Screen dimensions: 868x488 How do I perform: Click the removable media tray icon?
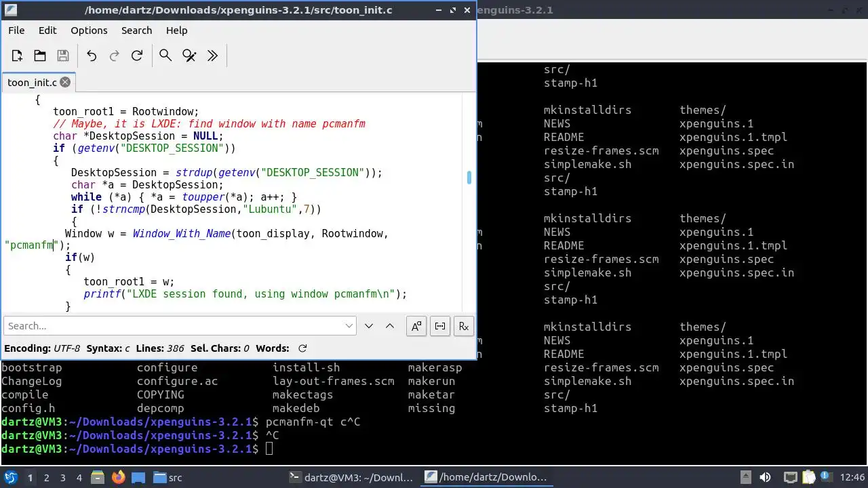point(745,477)
